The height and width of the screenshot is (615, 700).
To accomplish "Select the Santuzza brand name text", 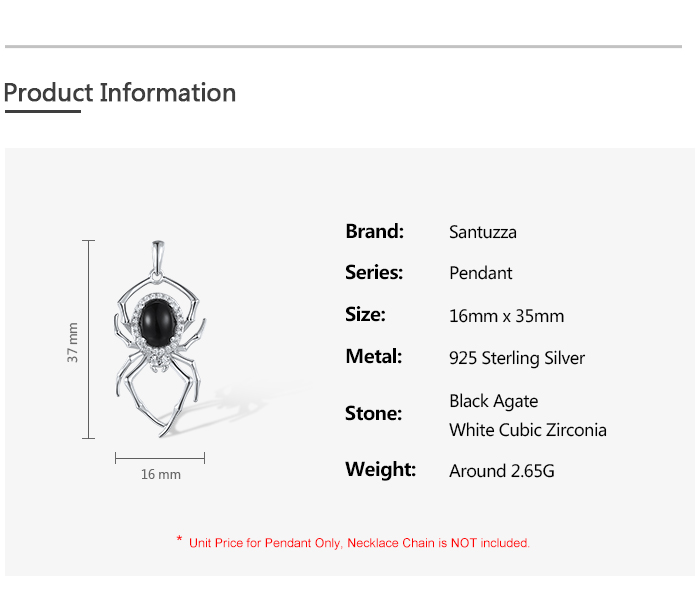I will coord(483,232).
